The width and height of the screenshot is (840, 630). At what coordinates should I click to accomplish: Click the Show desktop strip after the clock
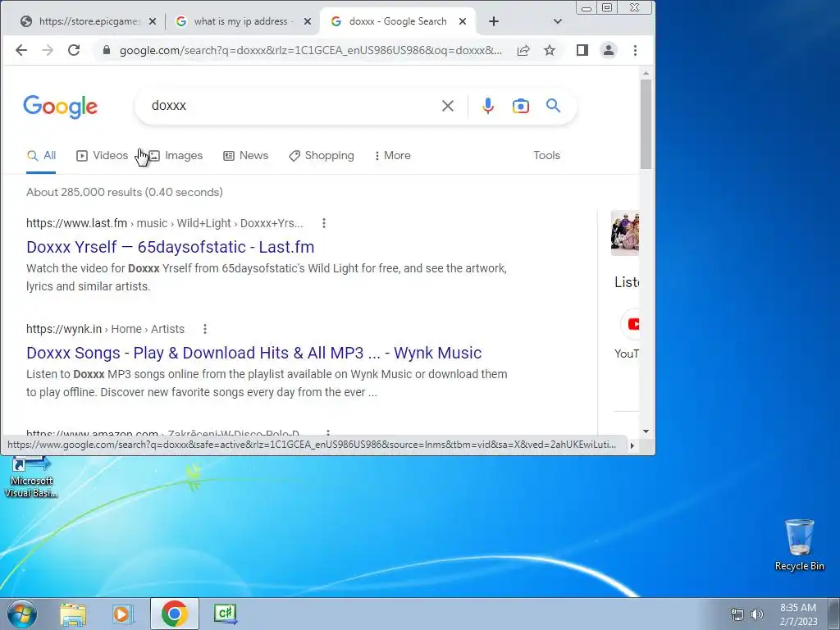pyautogui.click(x=833, y=614)
